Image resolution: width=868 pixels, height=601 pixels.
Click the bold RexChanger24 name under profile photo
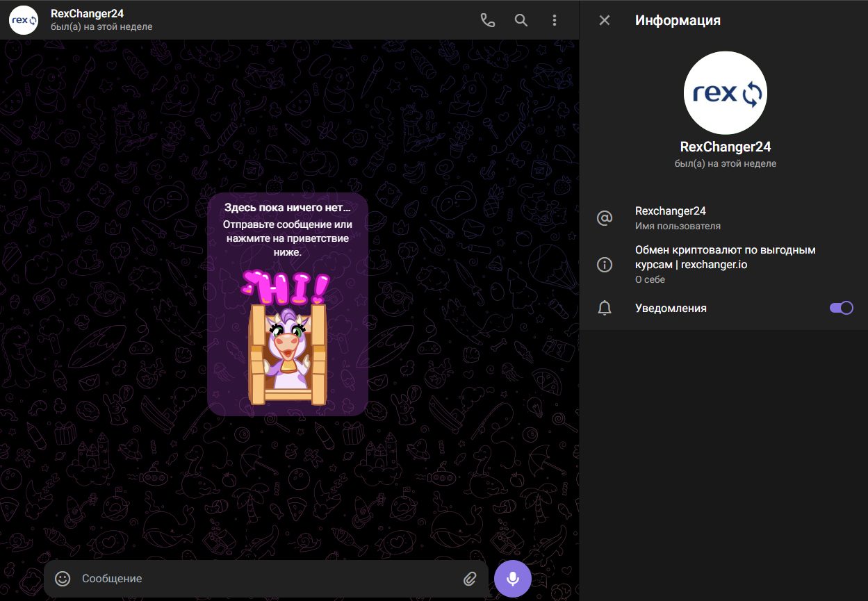(x=725, y=147)
